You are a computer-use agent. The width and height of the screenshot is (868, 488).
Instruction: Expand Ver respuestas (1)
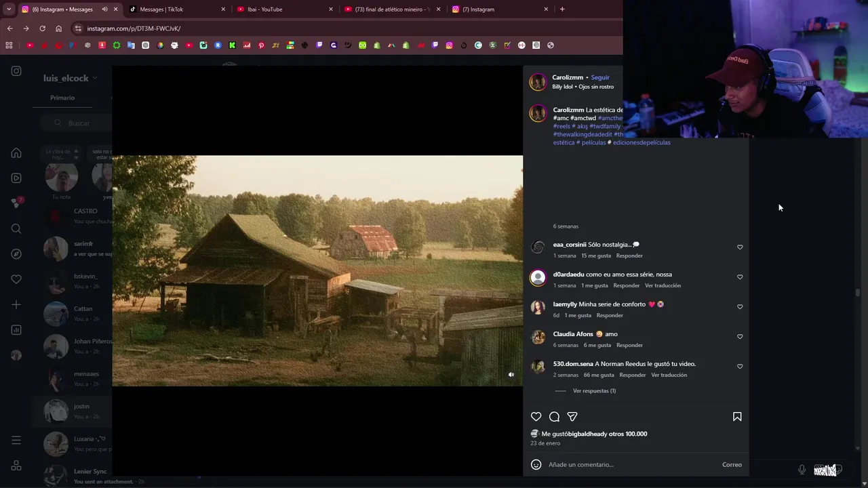[x=594, y=390]
